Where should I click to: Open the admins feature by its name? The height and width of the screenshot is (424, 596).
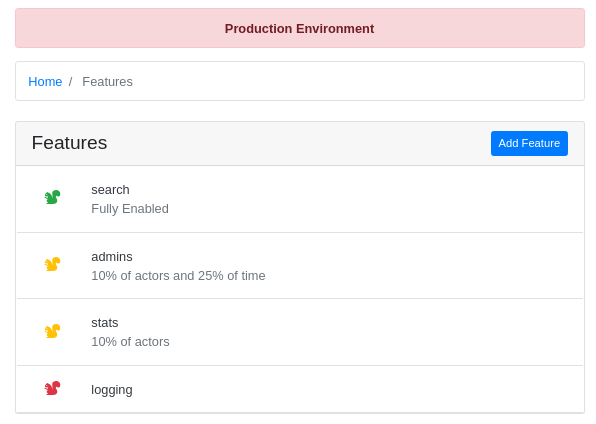[x=112, y=257]
